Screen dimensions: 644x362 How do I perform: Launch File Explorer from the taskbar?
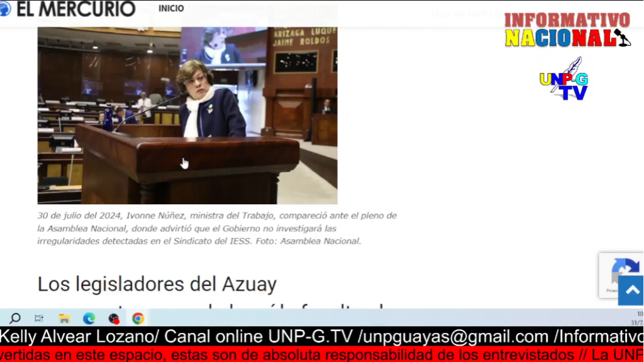pyautogui.click(x=64, y=318)
